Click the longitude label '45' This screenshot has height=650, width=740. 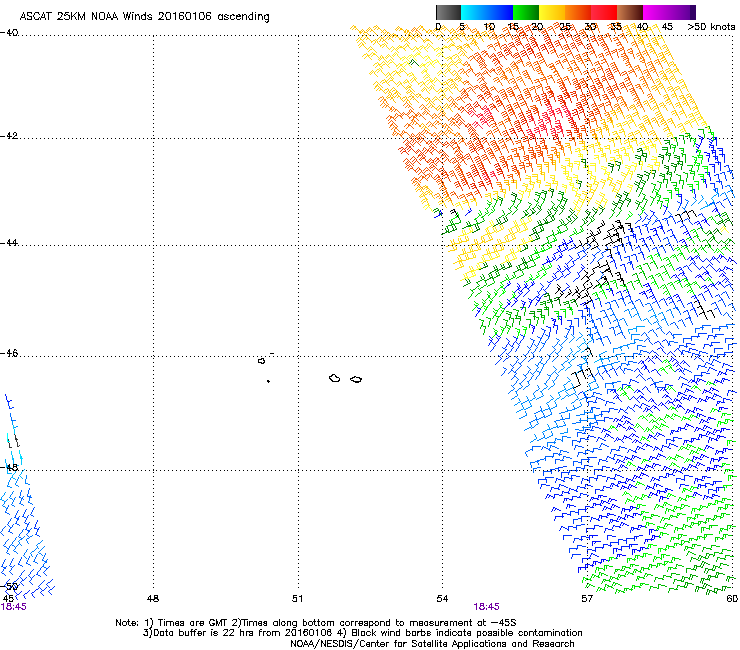click(x=8, y=599)
